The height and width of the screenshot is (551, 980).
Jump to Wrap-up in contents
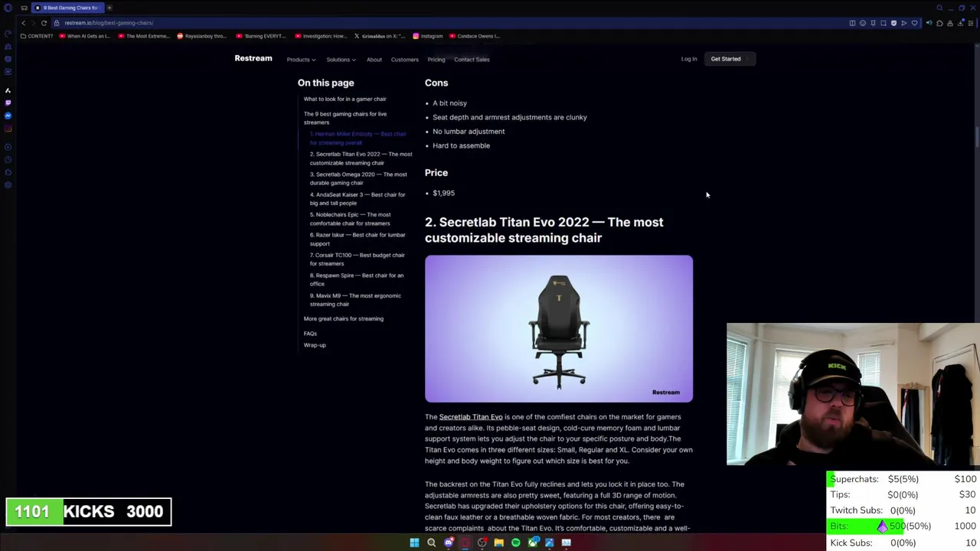[x=315, y=345]
